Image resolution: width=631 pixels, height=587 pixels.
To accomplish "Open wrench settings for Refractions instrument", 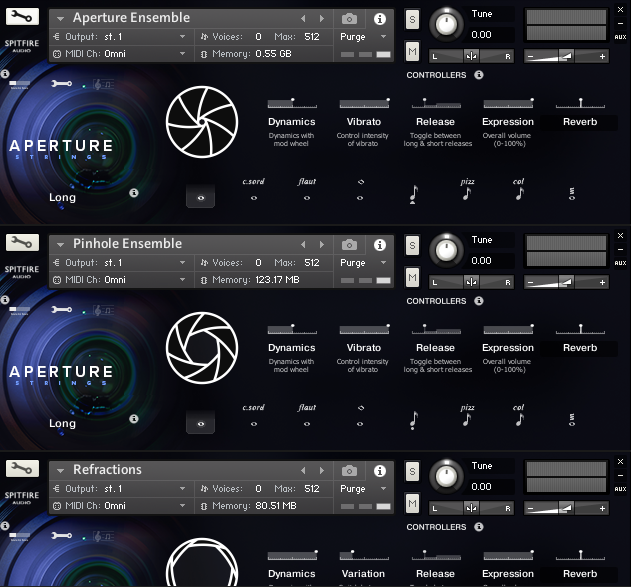I will point(22,469).
